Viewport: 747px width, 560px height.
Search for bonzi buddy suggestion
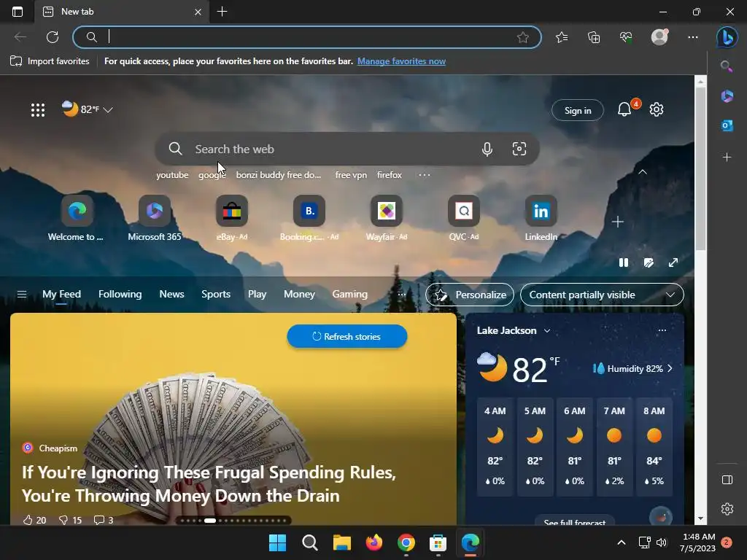coord(278,175)
